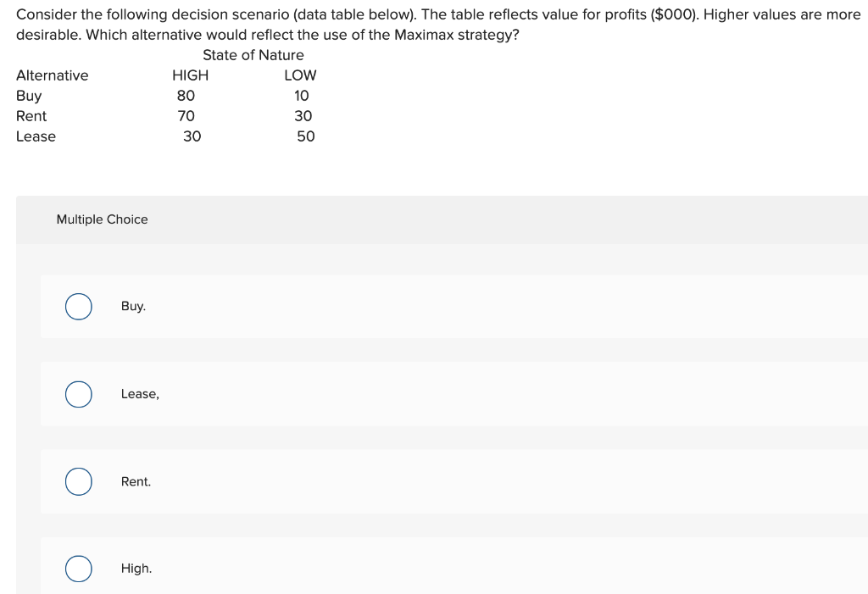Select the LOW column header

pyautogui.click(x=300, y=75)
